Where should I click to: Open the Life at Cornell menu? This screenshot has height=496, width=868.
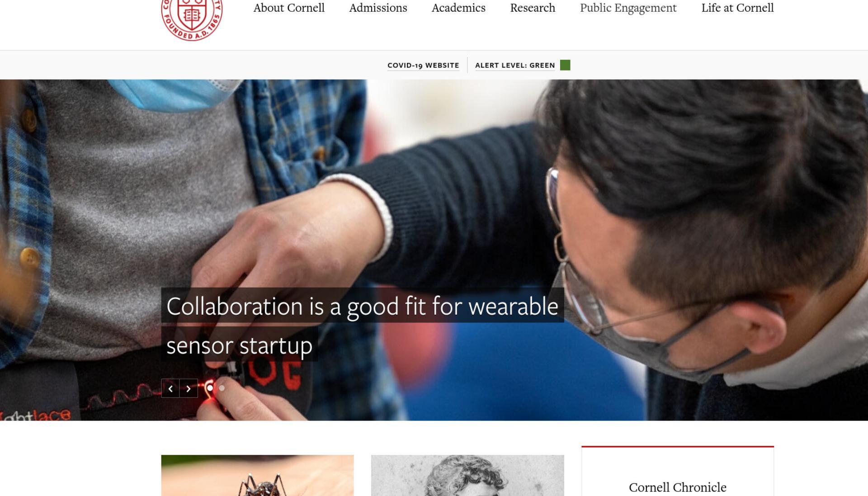(x=737, y=8)
